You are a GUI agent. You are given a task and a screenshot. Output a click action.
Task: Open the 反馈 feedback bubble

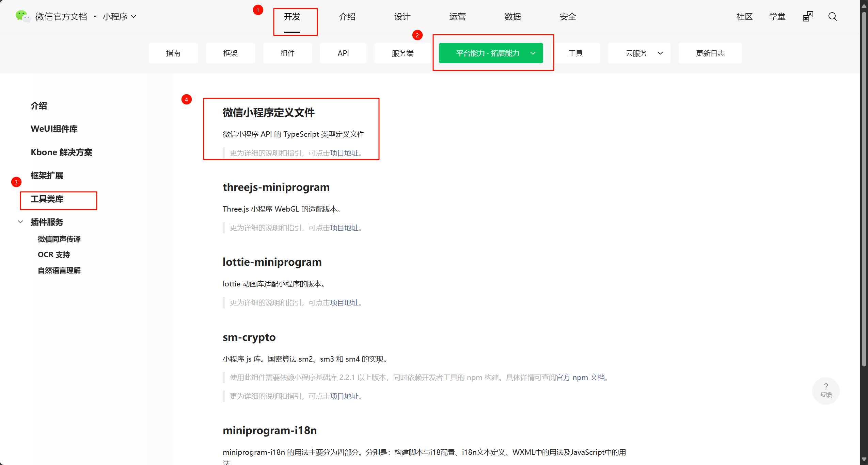pyautogui.click(x=826, y=391)
